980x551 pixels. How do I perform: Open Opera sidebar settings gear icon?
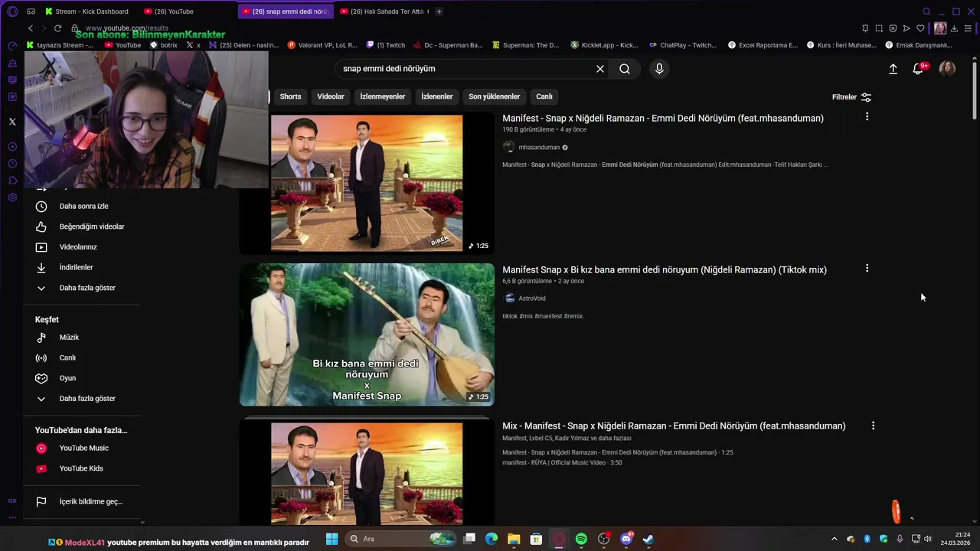12,197
